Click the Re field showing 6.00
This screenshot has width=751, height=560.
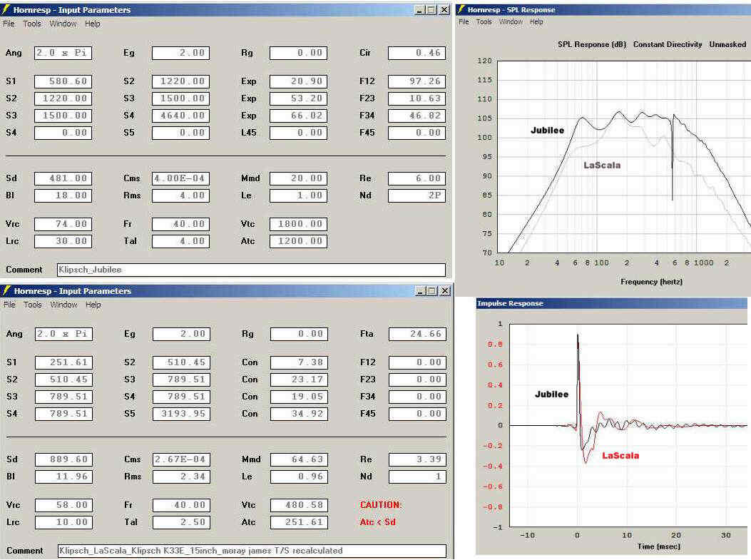(x=417, y=178)
